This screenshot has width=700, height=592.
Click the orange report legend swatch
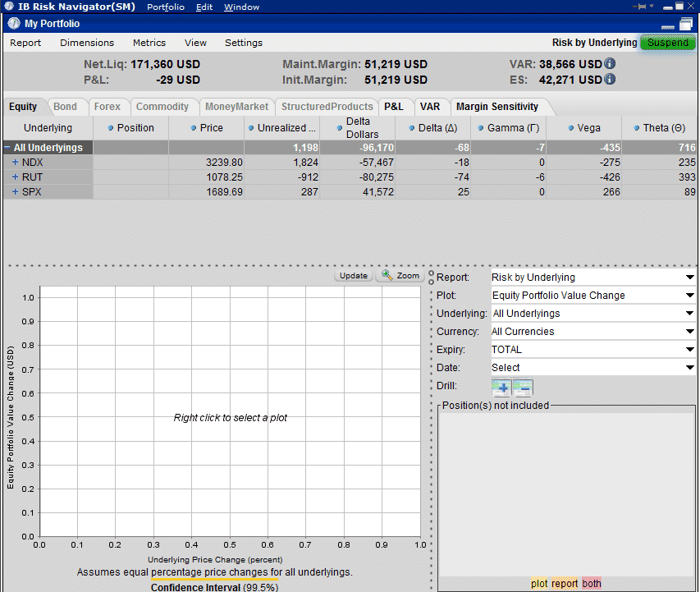565,584
